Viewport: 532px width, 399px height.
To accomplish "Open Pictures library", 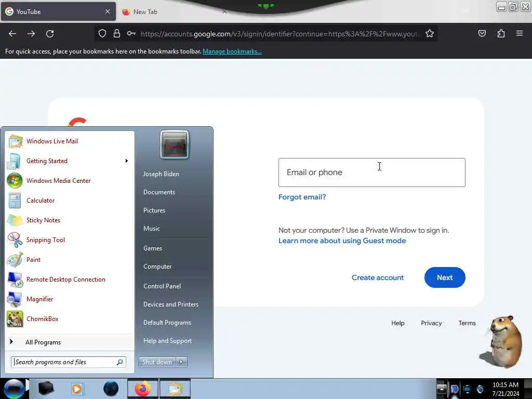I will 154,210.
